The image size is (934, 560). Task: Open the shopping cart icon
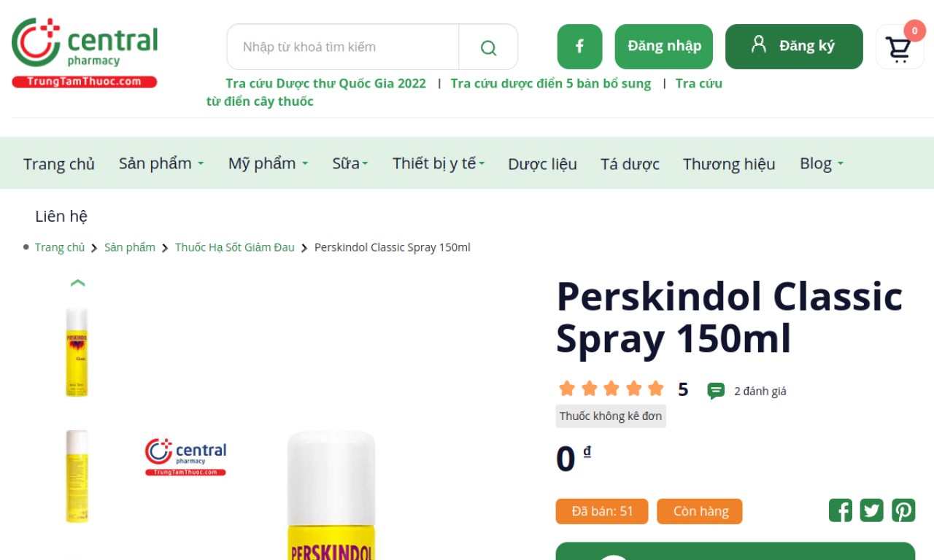click(898, 48)
